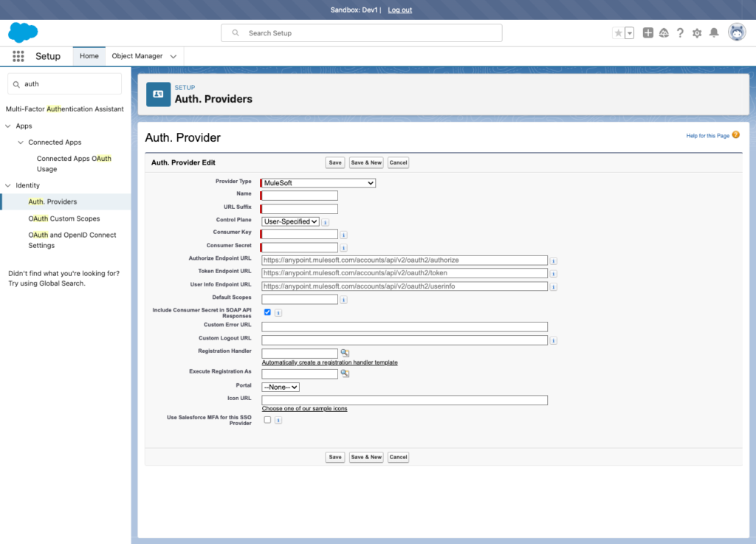Click the notifications bell icon
Screen dimensions: 756x544
[714, 32]
